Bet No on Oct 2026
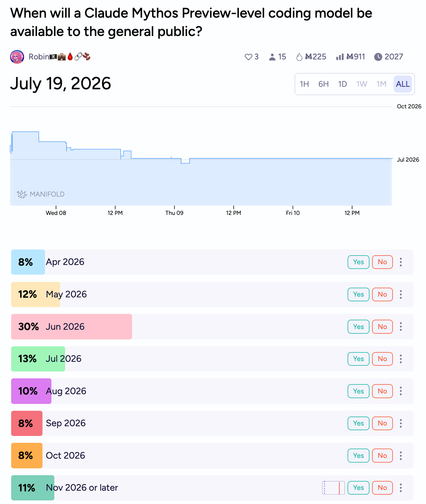The height and width of the screenshot is (504, 426). coord(382,456)
